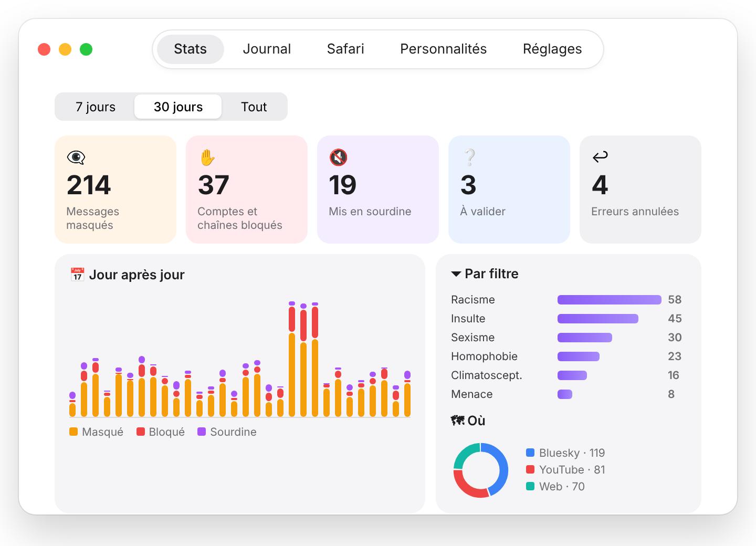This screenshot has height=546, width=756.
Task: Click the eye icon on Messages masqués card
Action: 76,157
